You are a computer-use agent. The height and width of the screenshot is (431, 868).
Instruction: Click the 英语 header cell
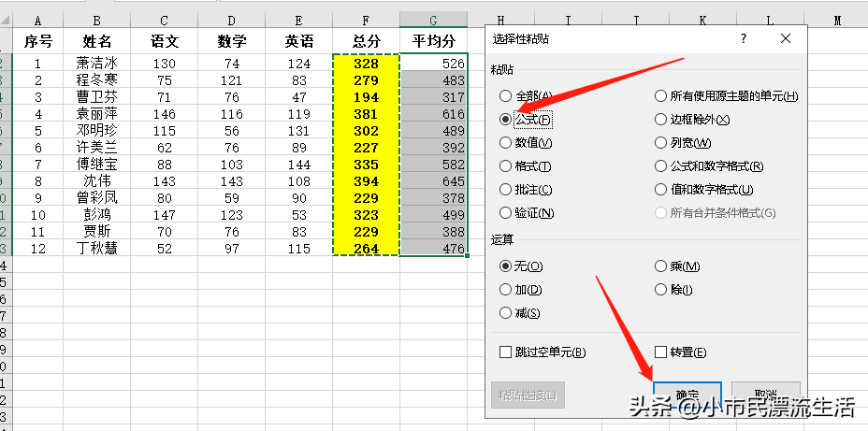coord(299,41)
